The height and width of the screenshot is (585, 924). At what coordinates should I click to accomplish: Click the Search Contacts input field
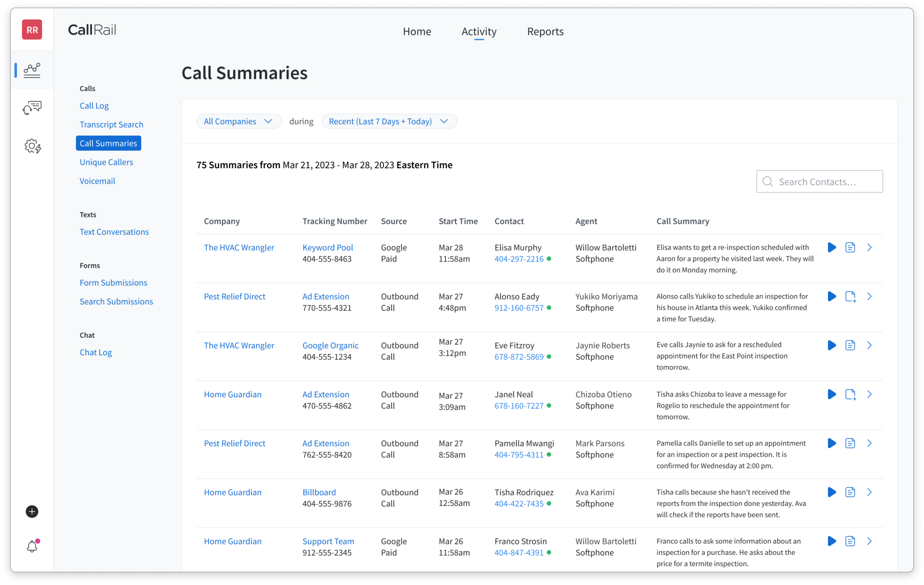(820, 182)
